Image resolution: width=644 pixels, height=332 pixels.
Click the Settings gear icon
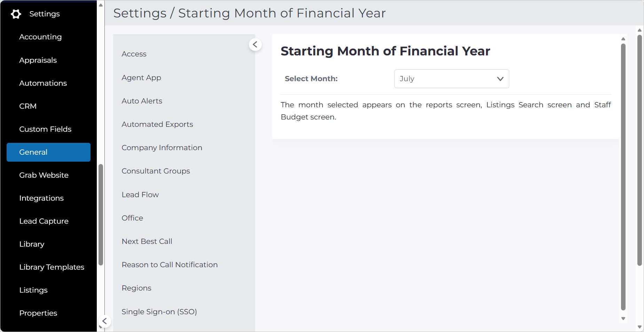coord(16,14)
